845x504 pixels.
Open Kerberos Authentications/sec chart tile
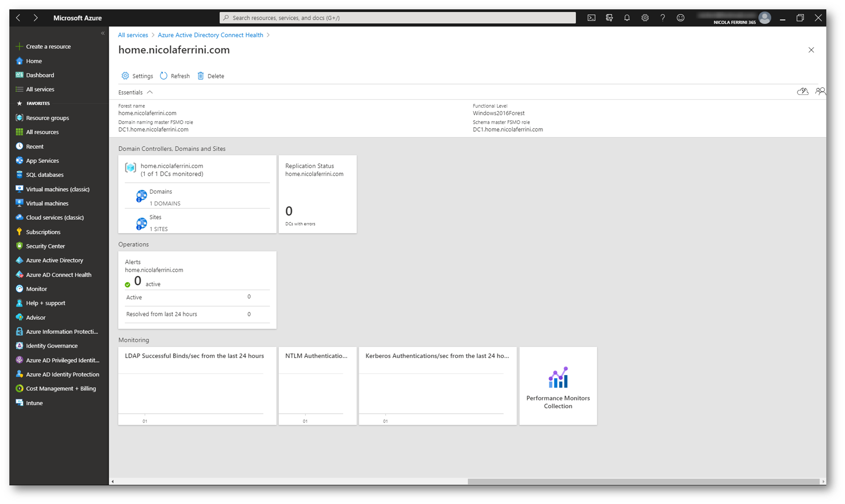pyautogui.click(x=438, y=386)
